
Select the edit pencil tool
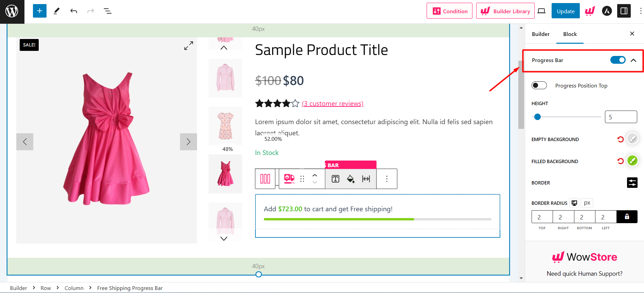[57, 11]
